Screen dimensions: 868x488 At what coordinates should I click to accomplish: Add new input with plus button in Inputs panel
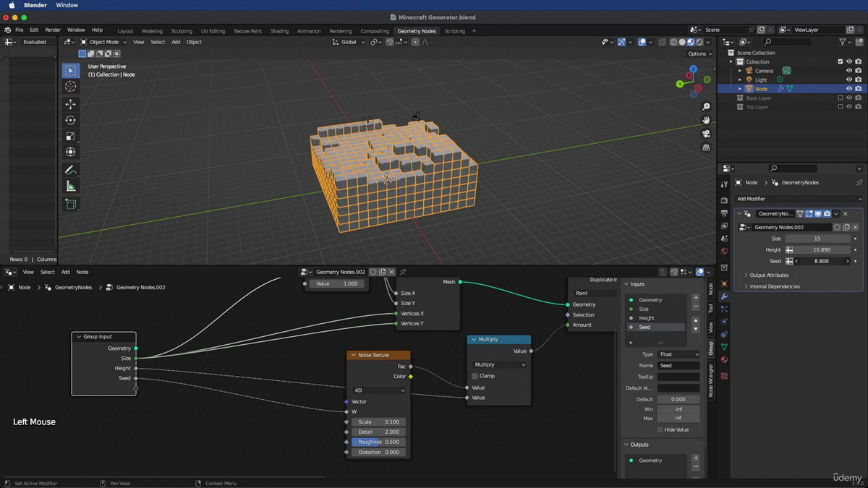tap(696, 298)
